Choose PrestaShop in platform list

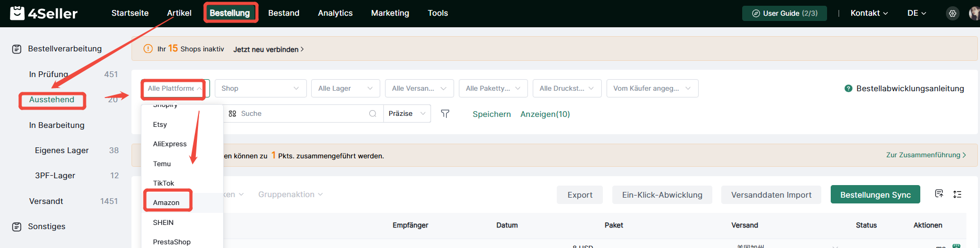[x=182, y=242]
